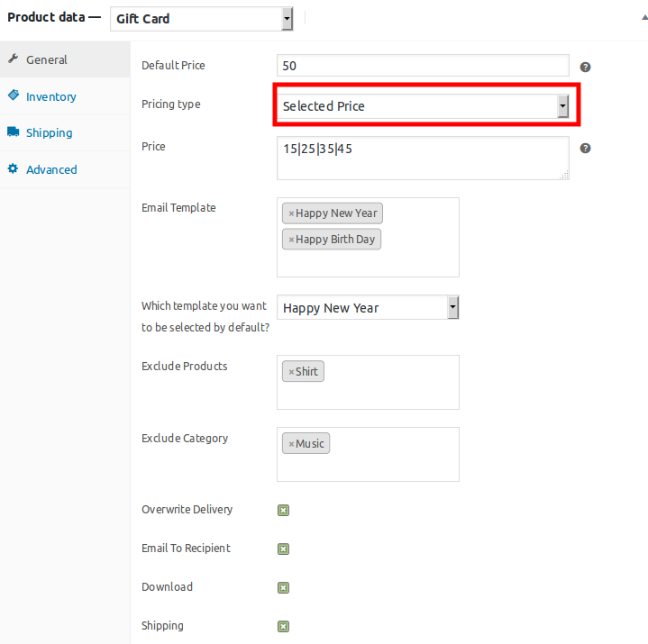Click the Price textarea resize handle
The width and height of the screenshot is (648, 644).
pos(564,175)
